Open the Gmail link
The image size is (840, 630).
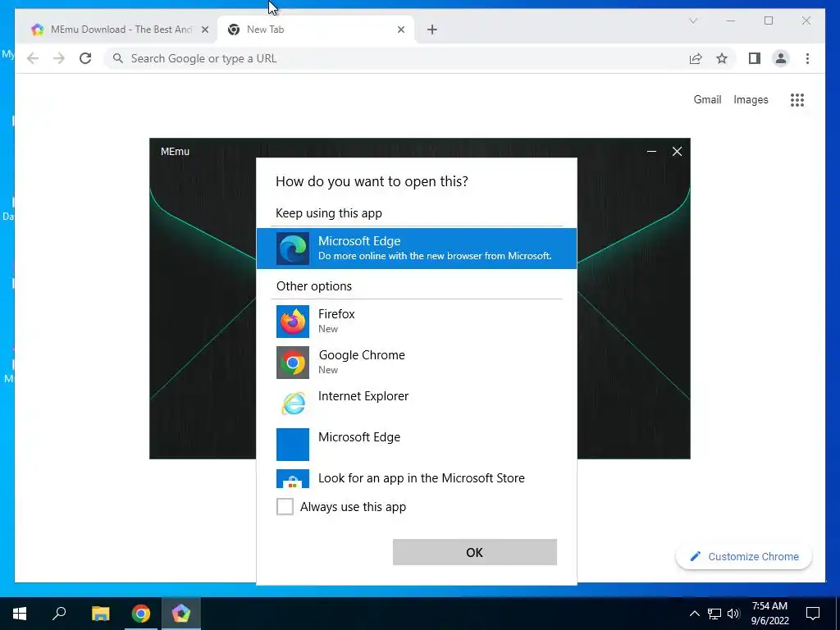pyautogui.click(x=707, y=99)
